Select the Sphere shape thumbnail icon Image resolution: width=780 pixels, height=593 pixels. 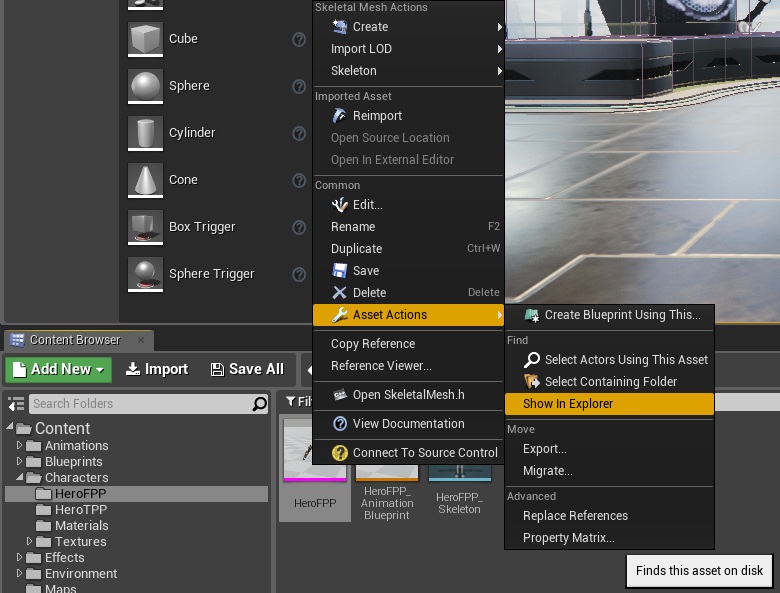pyautogui.click(x=145, y=86)
